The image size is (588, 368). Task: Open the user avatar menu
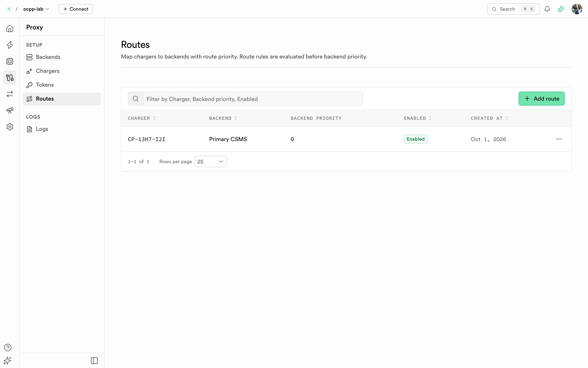(x=577, y=9)
